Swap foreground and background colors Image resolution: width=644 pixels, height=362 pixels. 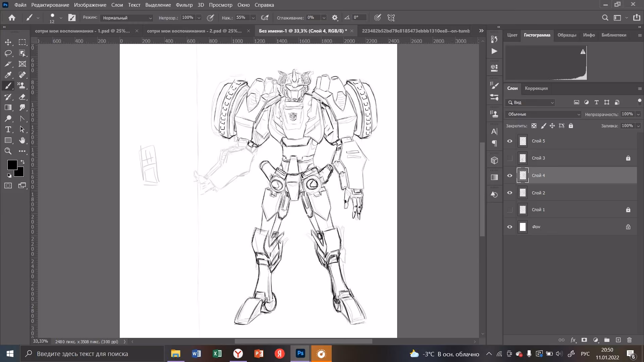pos(22,162)
